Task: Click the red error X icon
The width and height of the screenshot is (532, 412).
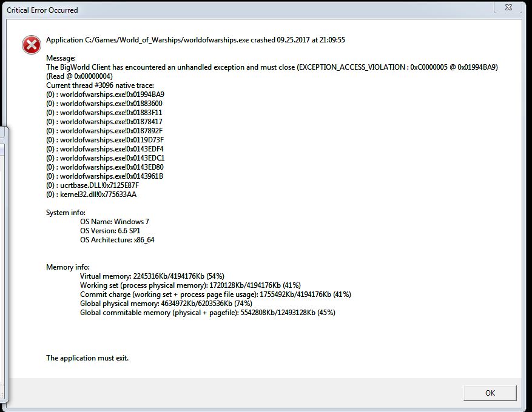Action: click(x=32, y=45)
